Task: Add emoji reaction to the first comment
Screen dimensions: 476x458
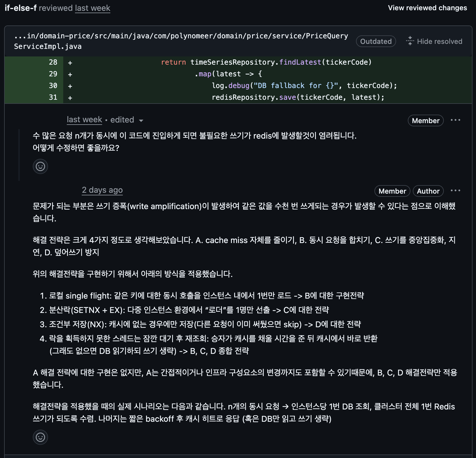Action: [x=40, y=166]
